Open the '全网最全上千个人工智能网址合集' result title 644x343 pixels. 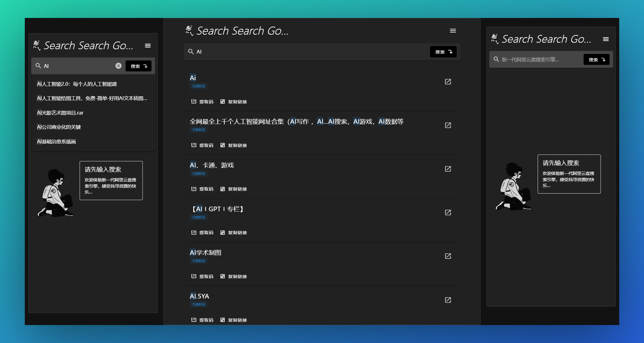pos(296,122)
